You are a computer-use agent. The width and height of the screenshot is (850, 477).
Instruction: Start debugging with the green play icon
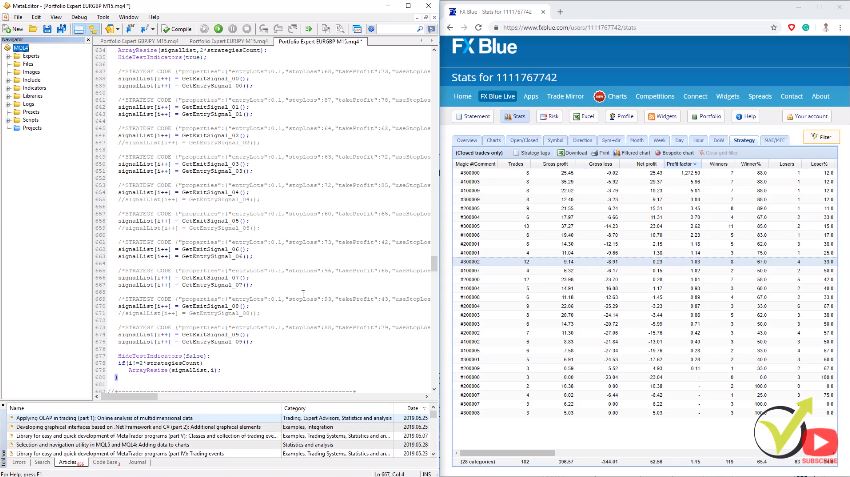(x=218, y=29)
